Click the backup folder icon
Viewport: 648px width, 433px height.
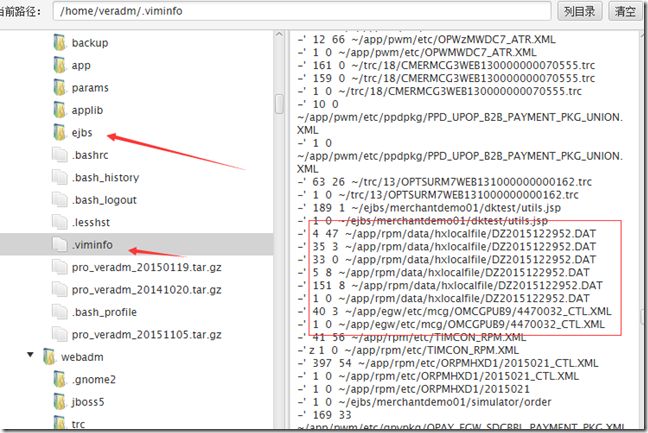click(60, 43)
